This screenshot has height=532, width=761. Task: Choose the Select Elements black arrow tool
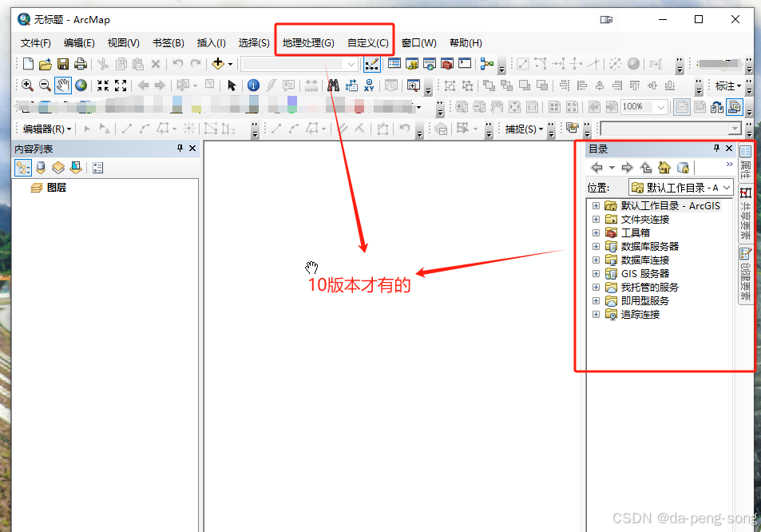[x=232, y=85]
